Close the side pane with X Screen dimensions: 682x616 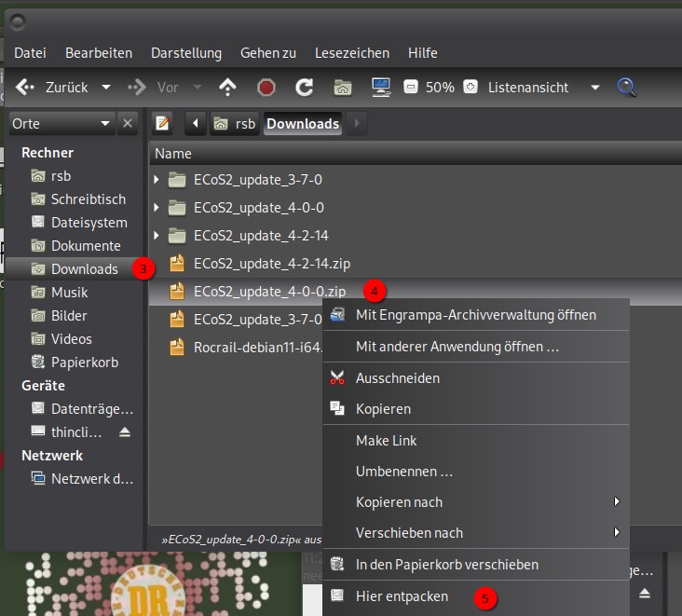click(x=129, y=123)
